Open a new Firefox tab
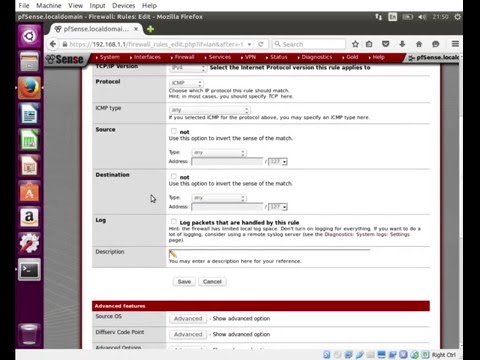 [x=150, y=29]
